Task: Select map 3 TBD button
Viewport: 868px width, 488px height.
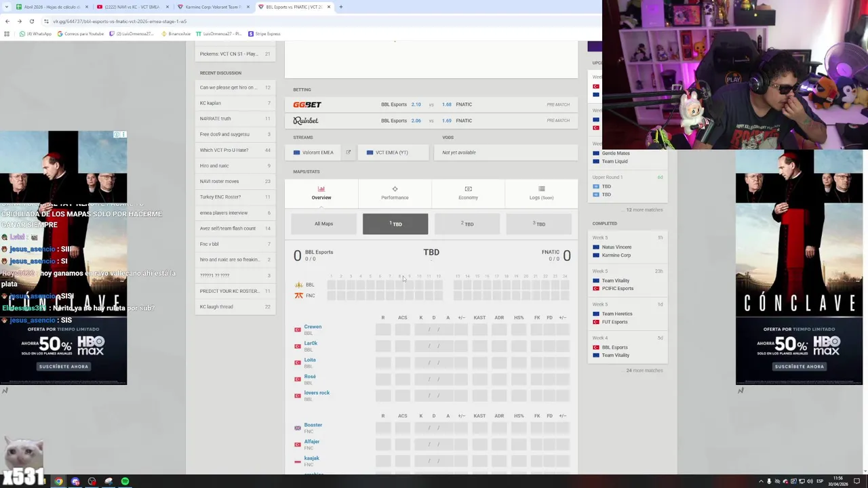Action: pos(539,224)
